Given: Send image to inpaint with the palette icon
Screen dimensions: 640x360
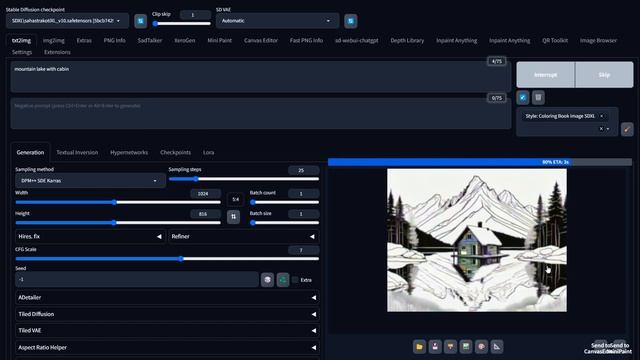Looking at the screenshot, I should click(x=481, y=347).
